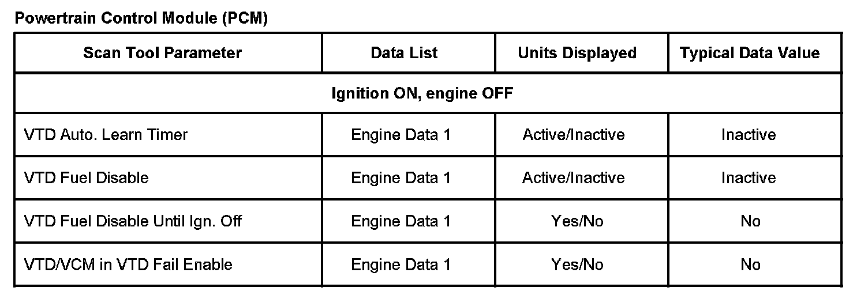Select Engine Data 1 for VTD/VCM Fail Enable
Viewport: 868px width, 295px height.
(x=401, y=264)
